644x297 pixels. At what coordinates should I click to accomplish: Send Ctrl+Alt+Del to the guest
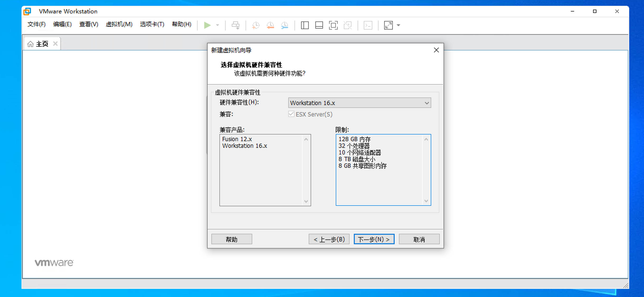pyautogui.click(x=236, y=25)
